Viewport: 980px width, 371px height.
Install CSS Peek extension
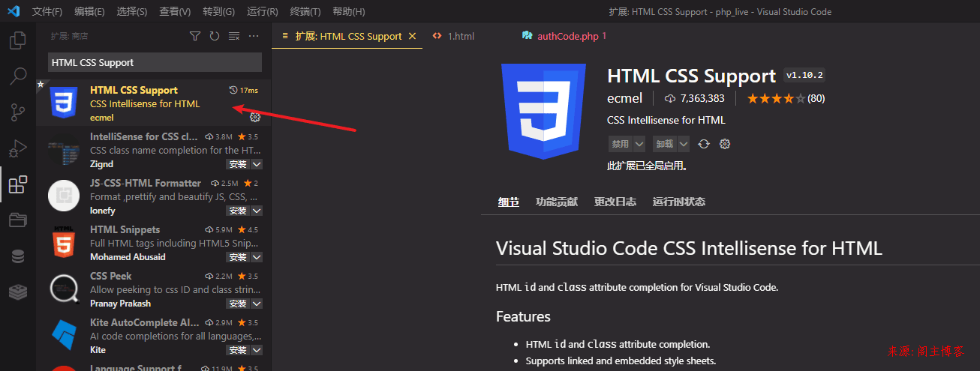coord(238,304)
